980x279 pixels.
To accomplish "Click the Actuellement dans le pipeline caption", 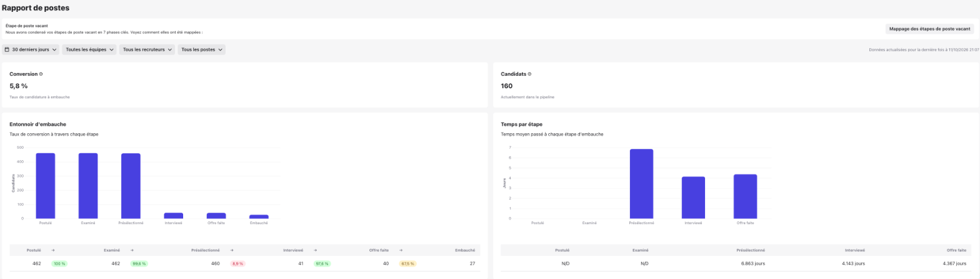I will point(527,97).
